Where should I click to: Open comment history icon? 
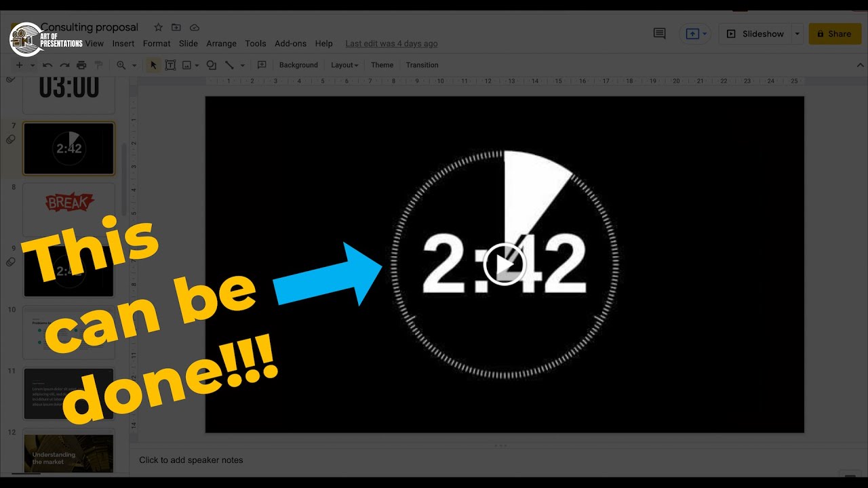[659, 33]
